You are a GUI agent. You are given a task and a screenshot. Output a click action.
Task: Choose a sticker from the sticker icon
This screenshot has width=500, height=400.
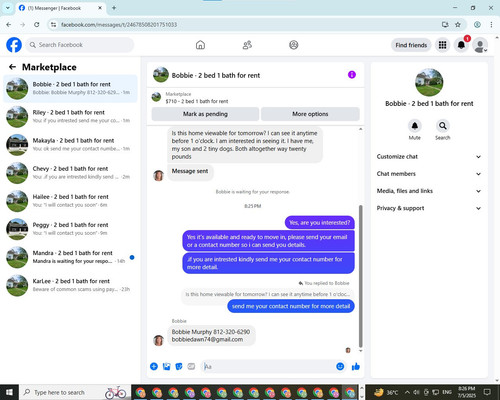[179, 366]
